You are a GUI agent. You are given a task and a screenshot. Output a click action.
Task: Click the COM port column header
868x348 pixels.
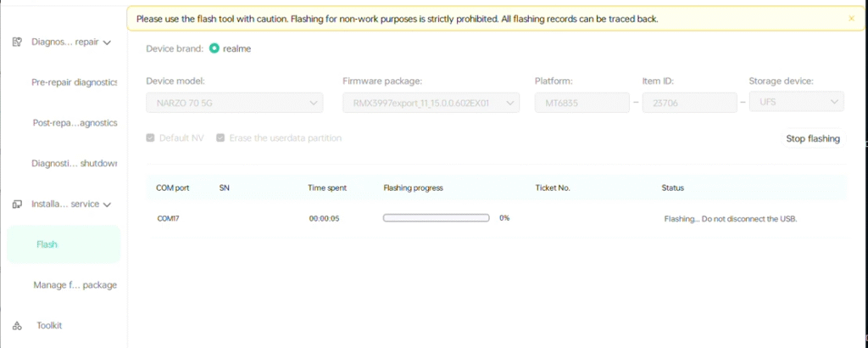tap(173, 188)
